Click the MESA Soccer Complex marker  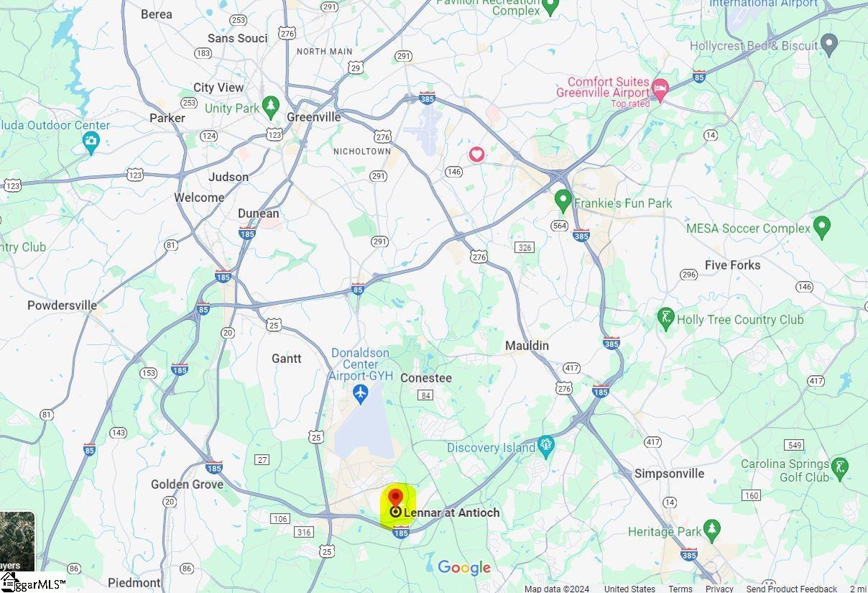coord(821,227)
